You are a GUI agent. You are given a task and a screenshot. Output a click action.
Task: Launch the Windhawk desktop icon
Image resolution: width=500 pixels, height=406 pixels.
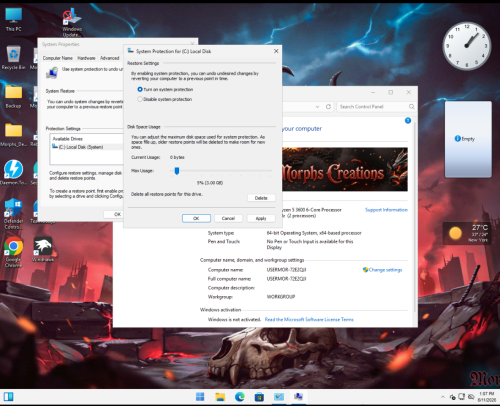43,249
